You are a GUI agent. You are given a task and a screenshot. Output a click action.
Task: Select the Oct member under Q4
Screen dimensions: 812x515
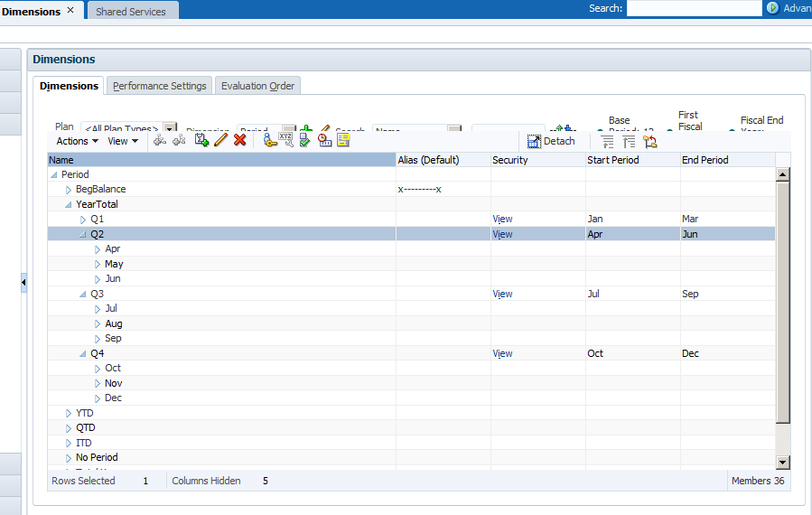411,369
